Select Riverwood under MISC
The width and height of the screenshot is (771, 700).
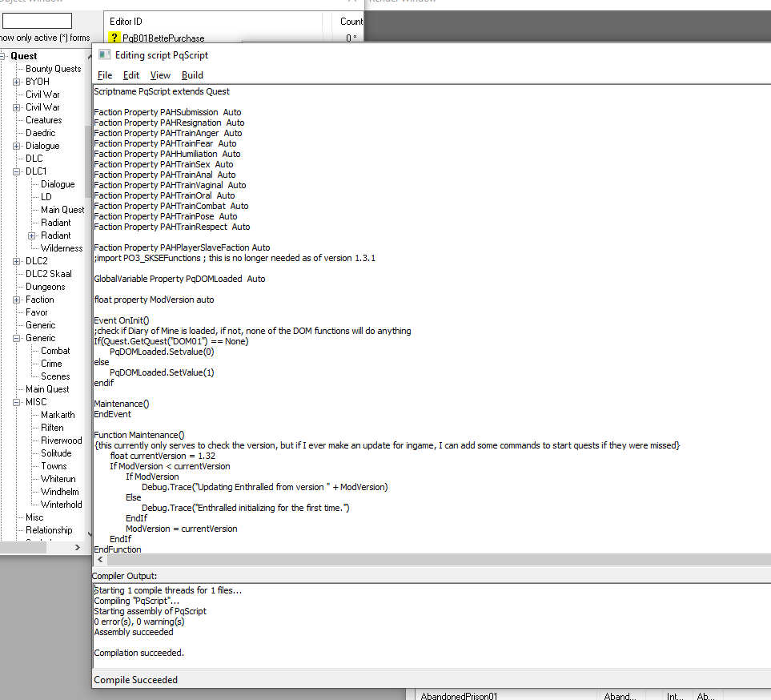tap(62, 441)
